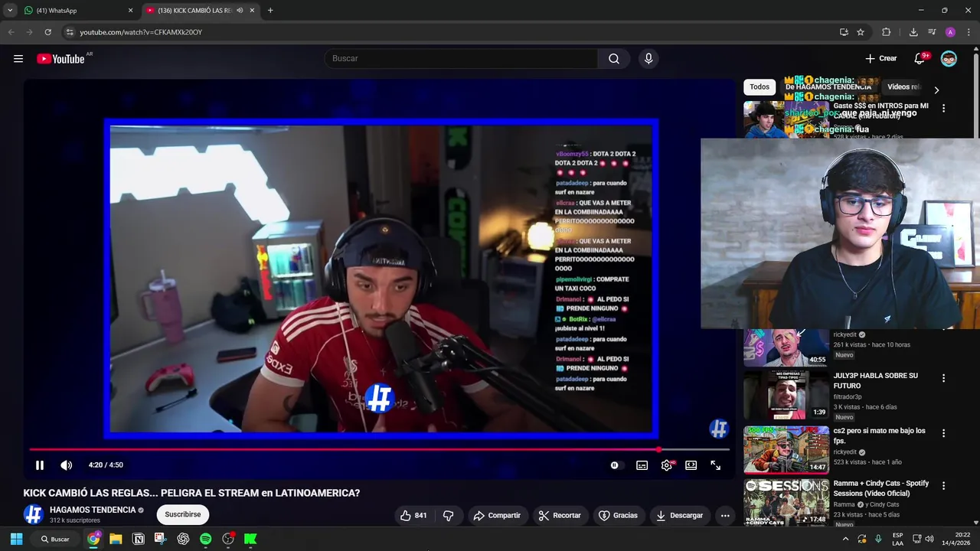Open Spotify from the taskbar
The width and height of the screenshot is (980, 551).
coord(205,539)
